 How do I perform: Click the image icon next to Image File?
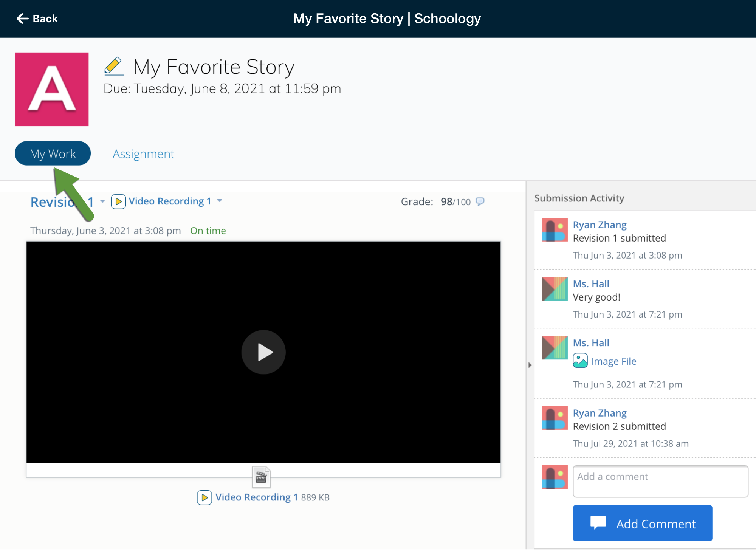(580, 361)
